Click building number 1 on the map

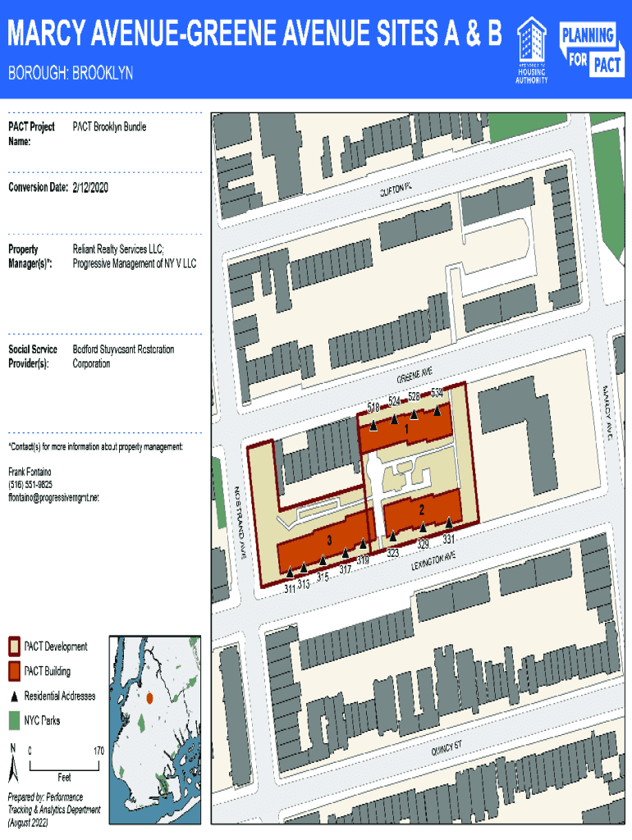(406, 428)
